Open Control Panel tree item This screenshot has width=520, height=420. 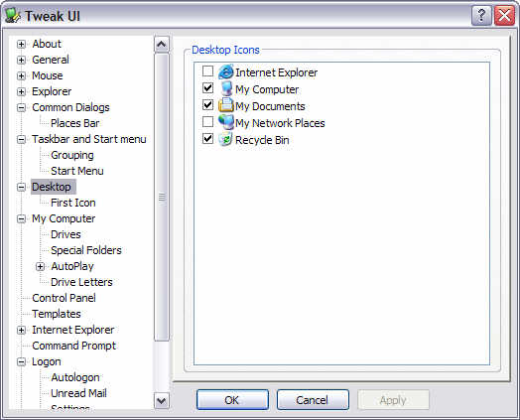tap(64, 298)
